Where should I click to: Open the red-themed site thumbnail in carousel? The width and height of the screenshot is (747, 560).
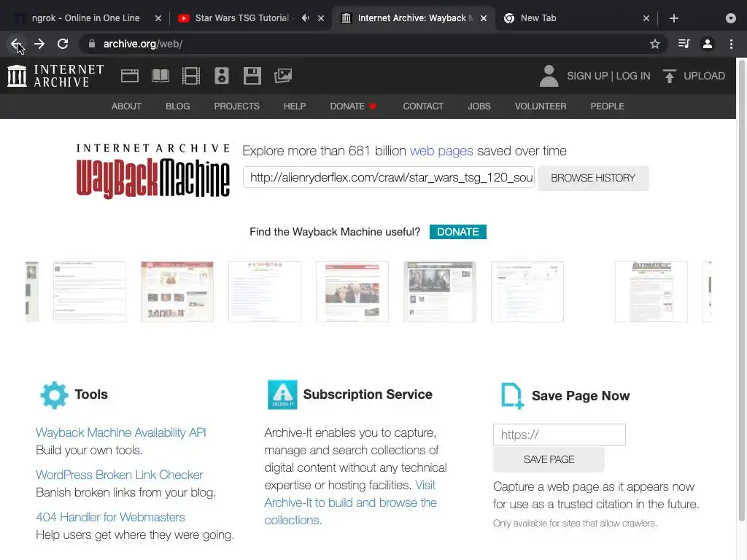(177, 292)
